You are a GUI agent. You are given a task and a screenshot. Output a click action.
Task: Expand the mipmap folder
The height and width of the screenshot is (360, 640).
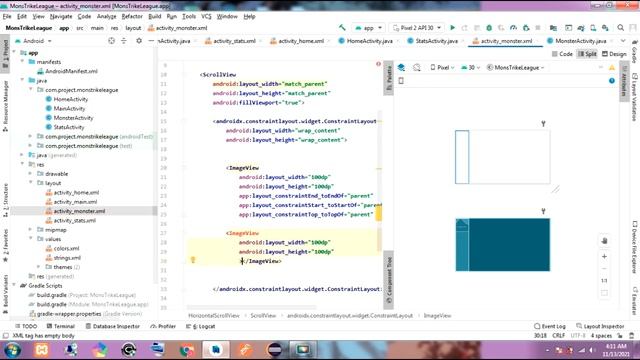31,229
